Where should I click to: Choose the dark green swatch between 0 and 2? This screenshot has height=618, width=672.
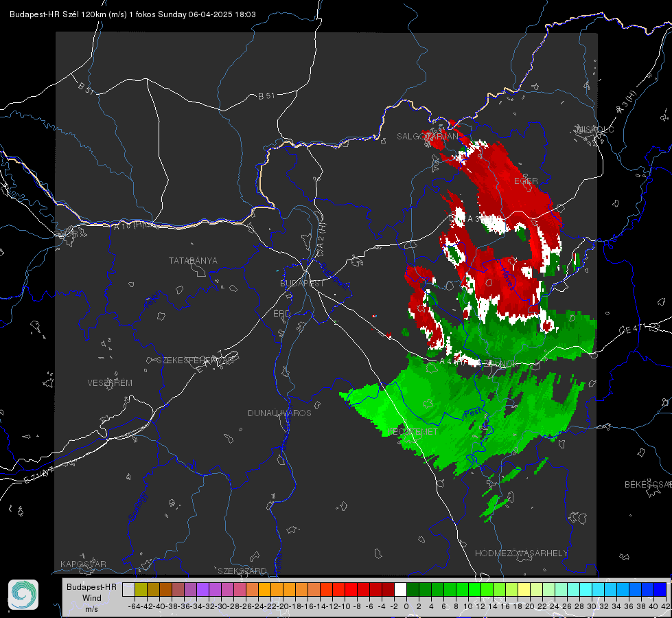(413, 589)
